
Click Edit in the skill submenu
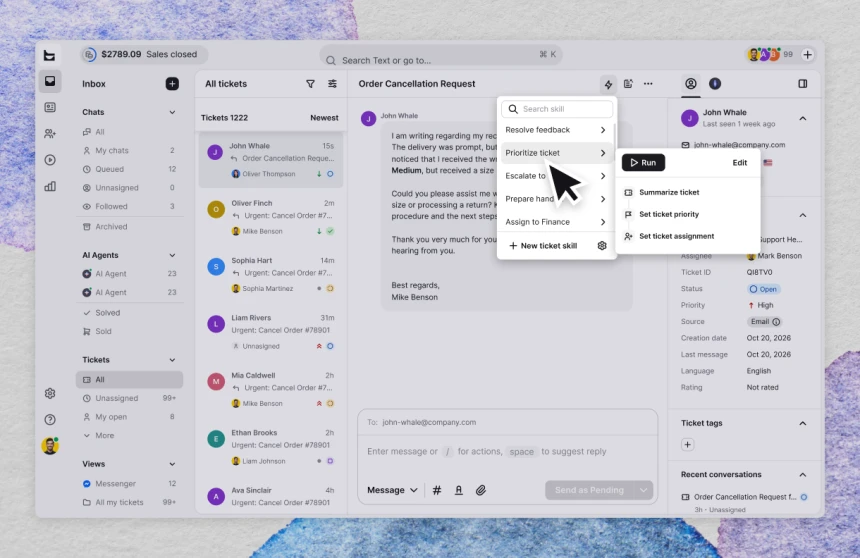tap(739, 162)
